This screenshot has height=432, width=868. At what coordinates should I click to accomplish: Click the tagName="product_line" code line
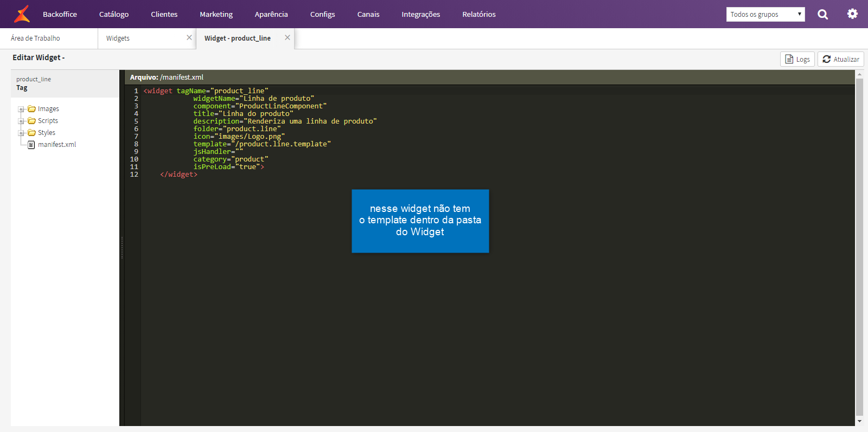point(206,91)
